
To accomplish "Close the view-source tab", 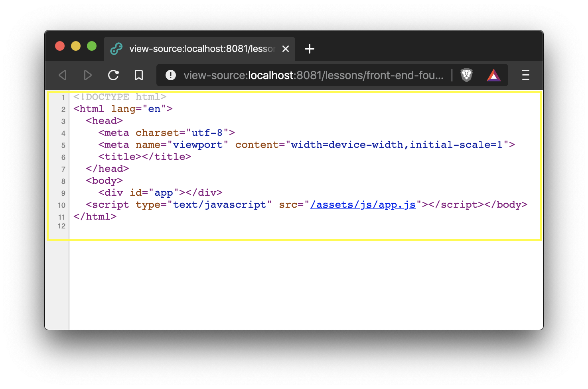I will point(286,48).
